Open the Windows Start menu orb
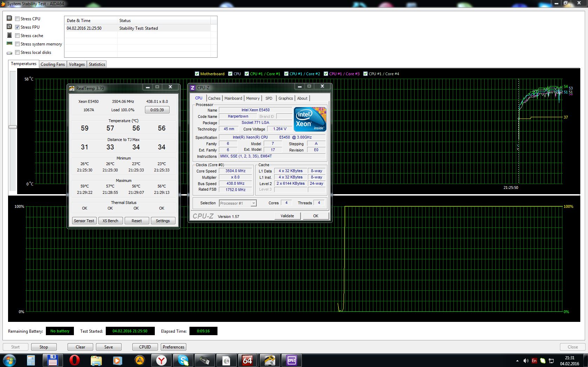Viewport: 588px width, 367px height. click(x=9, y=360)
